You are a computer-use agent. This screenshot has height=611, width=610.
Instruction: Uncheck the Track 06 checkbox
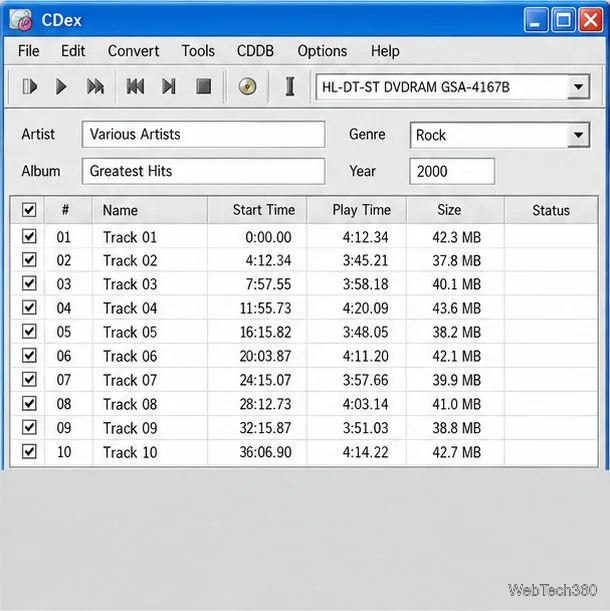tap(29, 356)
